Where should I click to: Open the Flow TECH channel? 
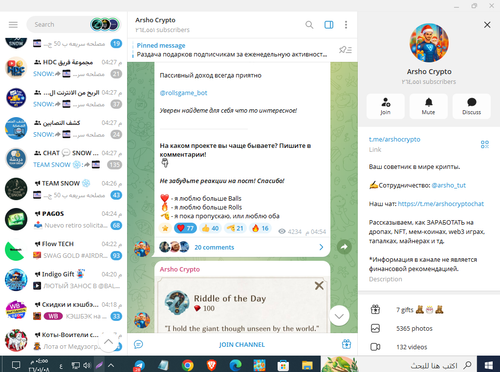[63, 250]
